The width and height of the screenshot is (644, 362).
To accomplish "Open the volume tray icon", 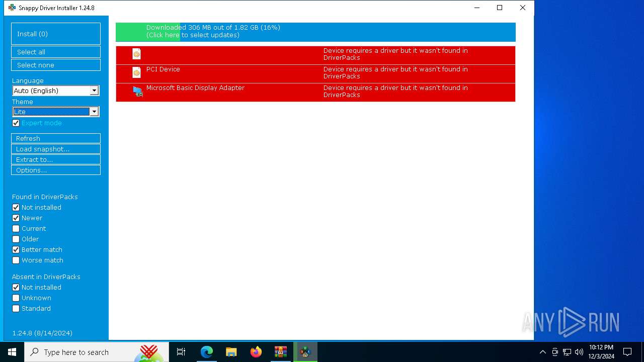I will tap(579, 352).
